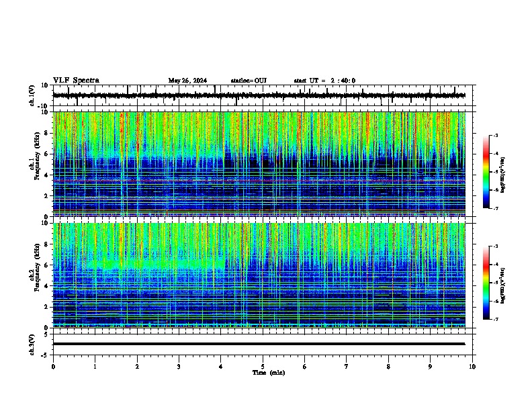Viewport: 532px width, 411px height.
Task: Click time axis tick label "3"
Action: (179, 367)
